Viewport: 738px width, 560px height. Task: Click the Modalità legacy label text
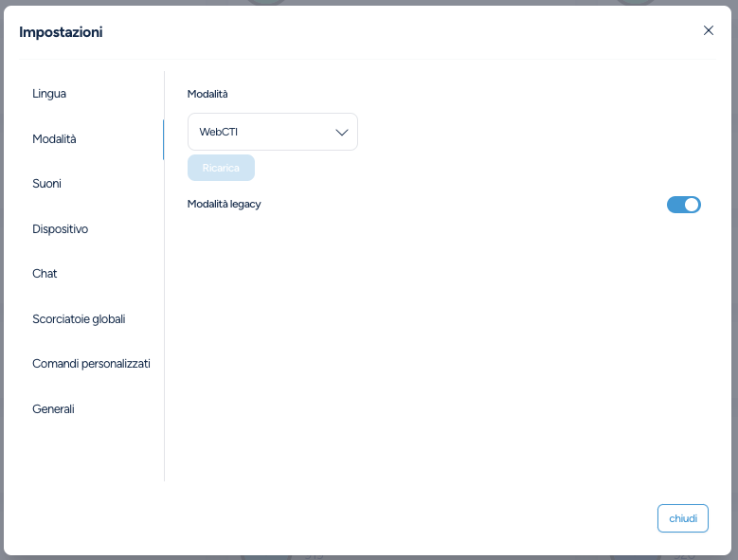(x=224, y=204)
